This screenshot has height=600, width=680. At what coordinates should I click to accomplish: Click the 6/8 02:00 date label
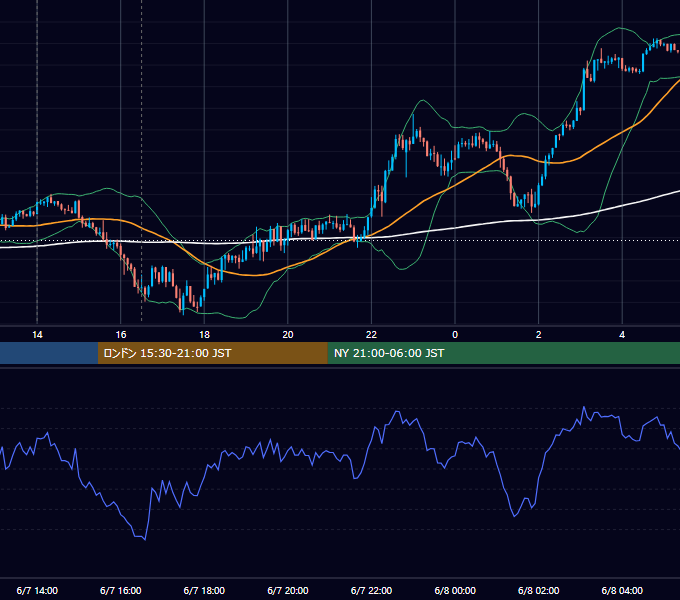[539, 591]
